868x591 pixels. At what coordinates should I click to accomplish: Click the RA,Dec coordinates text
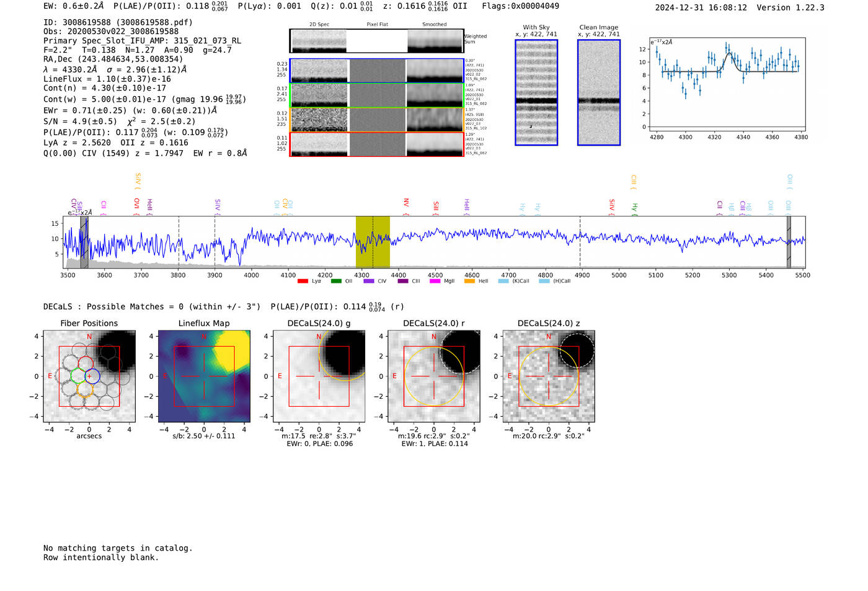(113, 60)
